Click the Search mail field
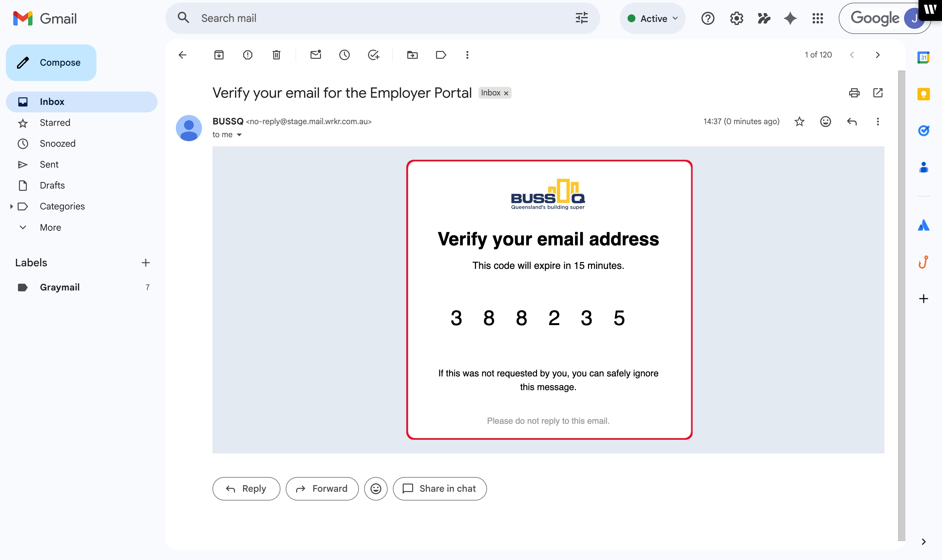942x560 pixels. pos(382,18)
